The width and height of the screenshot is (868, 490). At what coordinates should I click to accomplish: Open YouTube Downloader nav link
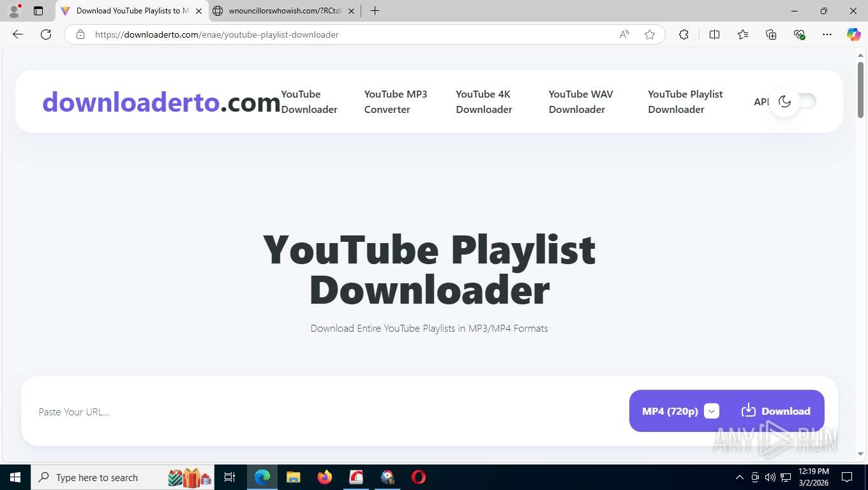click(x=310, y=101)
